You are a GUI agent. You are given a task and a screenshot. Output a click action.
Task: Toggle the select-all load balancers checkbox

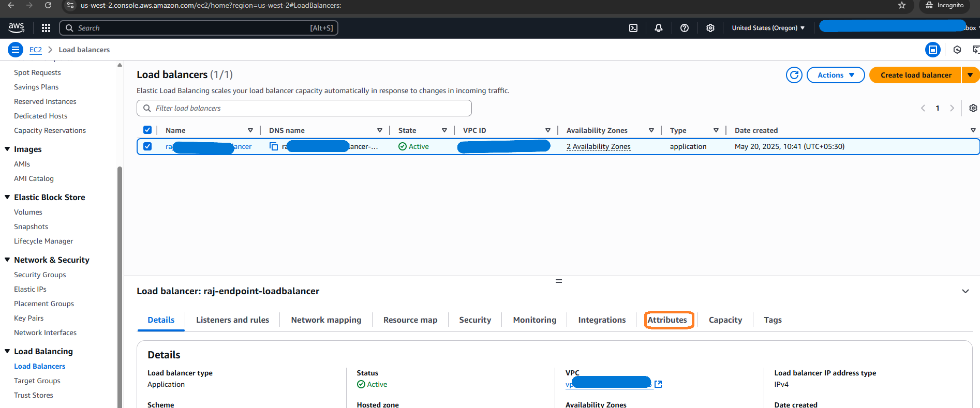(x=147, y=130)
